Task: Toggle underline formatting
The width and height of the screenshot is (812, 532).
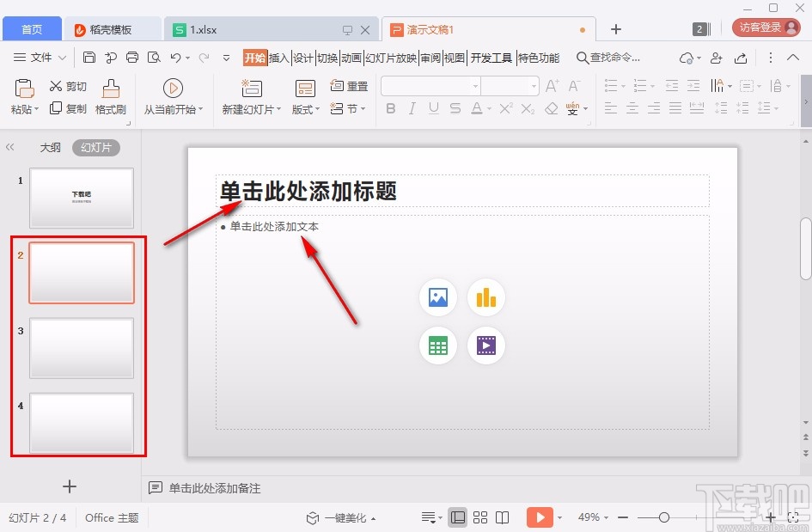Action: pyautogui.click(x=433, y=108)
